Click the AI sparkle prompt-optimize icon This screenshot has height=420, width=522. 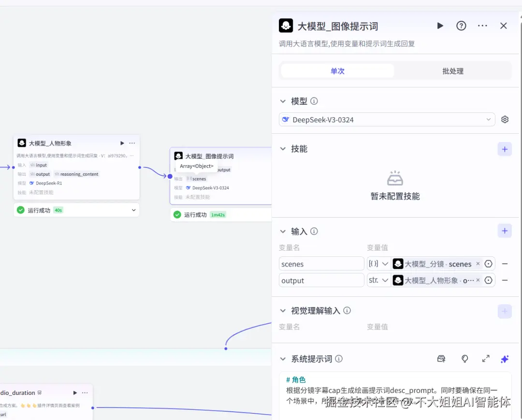coord(505,359)
